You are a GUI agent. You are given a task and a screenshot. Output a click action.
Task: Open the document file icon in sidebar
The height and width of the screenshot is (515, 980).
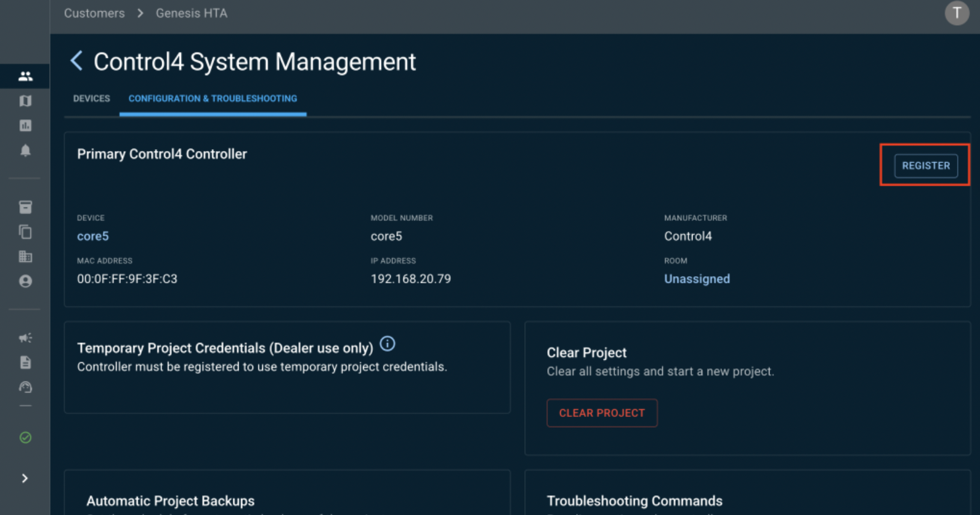tap(25, 362)
